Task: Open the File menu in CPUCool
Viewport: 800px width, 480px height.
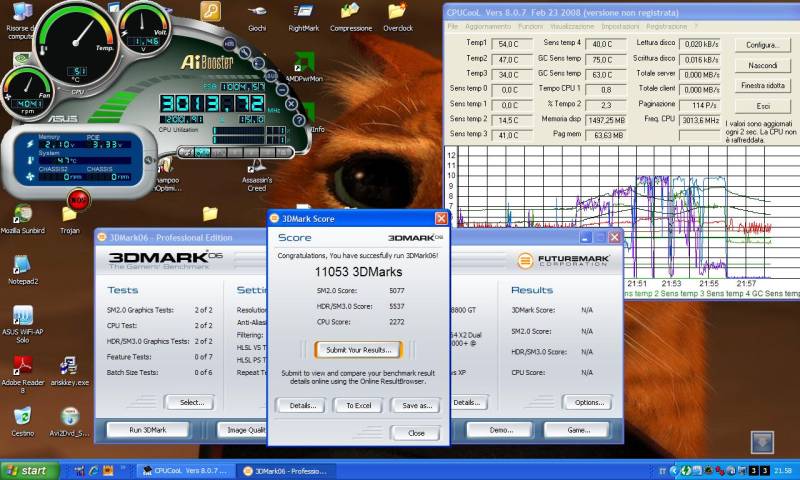Action: 452,27
